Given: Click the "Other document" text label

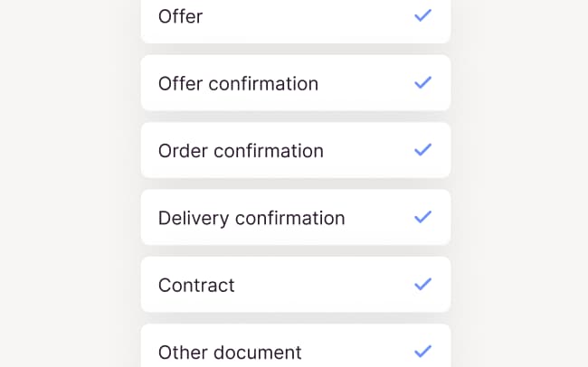Looking at the screenshot, I should coord(230,353).
